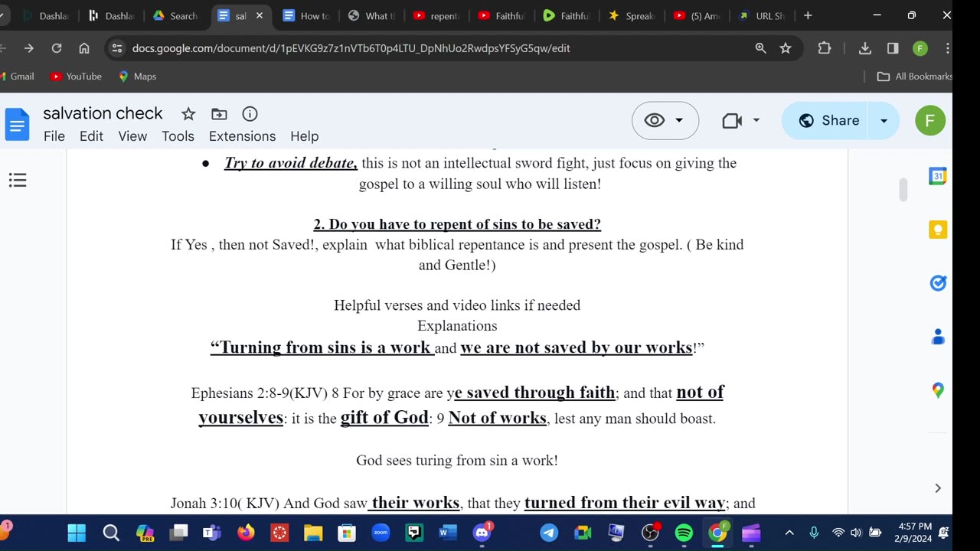Screen dimensions: 980x551
Task: Open YouTube bookmark
Action: coord(76,77)
